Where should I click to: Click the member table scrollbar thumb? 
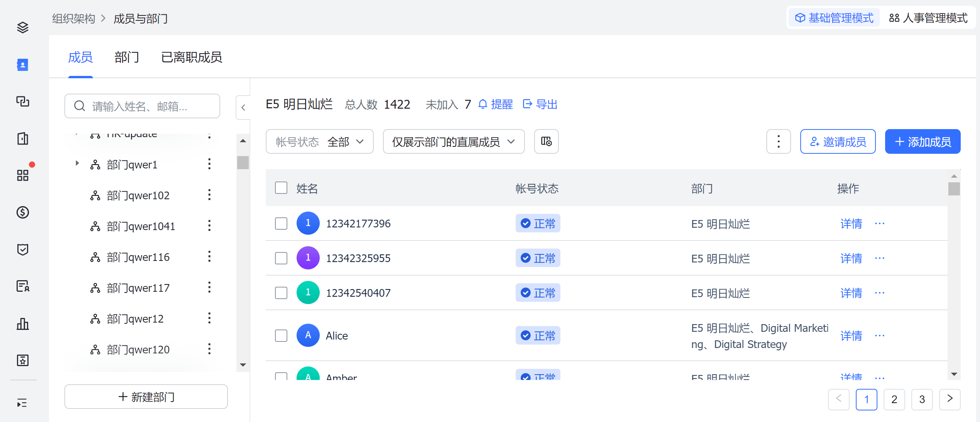click(x=954, y=189)
